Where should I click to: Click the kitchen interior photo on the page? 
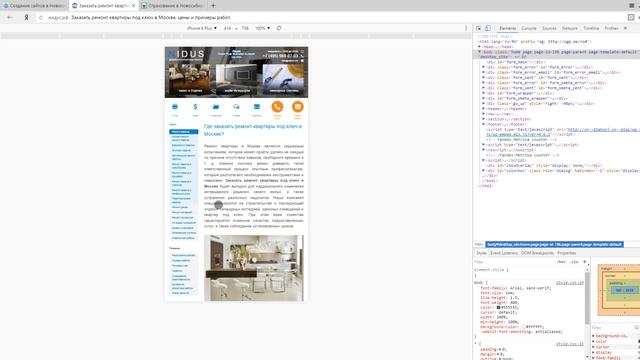pyautogui.click(x=254, y=268)
